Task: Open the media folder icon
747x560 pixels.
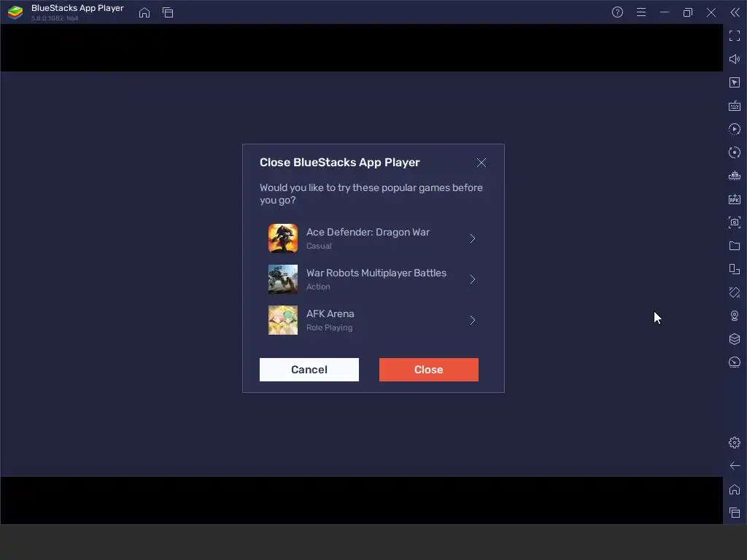Action: tap(735, 246)
